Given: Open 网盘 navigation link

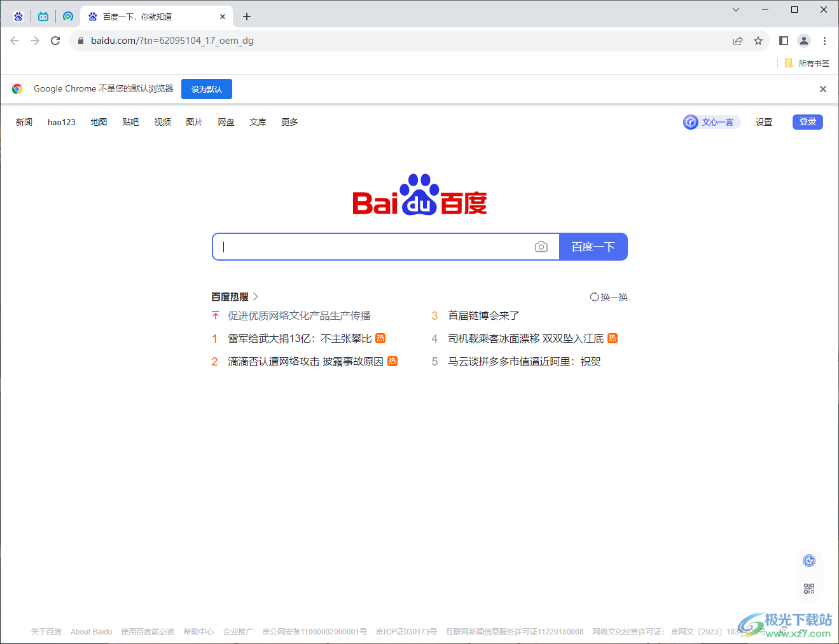Looking at the screenshot, I should [x=226, y=122].
